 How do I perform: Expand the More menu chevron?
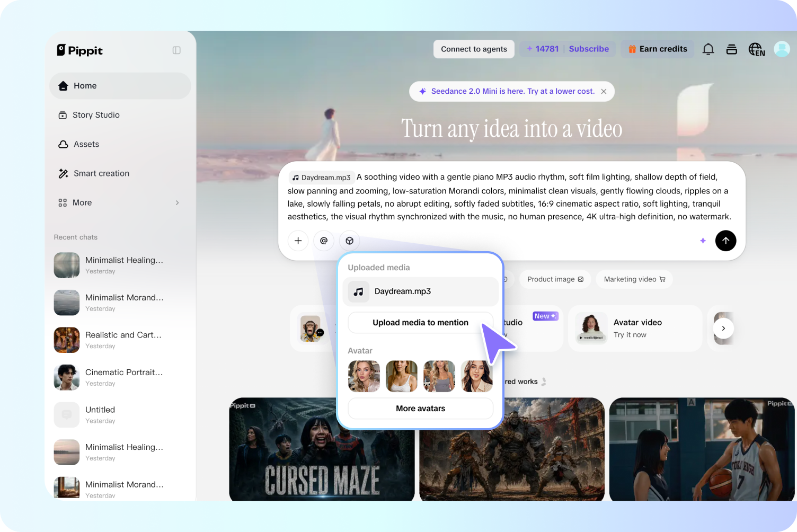tap(177, 202)
